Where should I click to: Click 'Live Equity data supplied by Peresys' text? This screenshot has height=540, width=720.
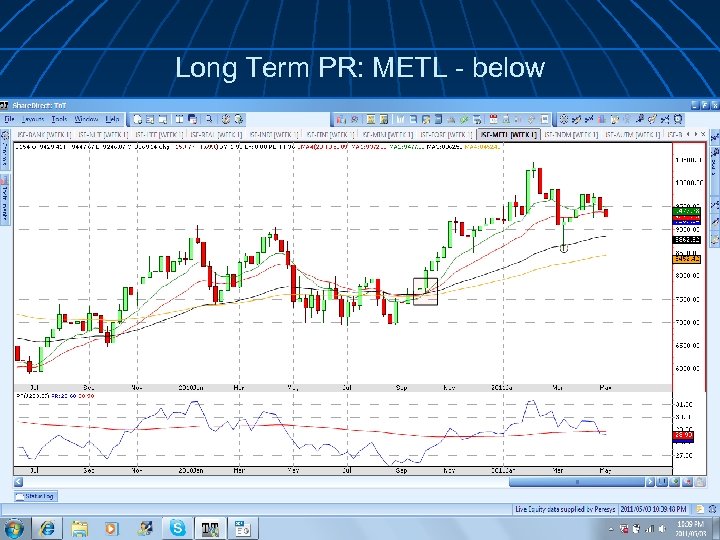(x=565, y=509)
